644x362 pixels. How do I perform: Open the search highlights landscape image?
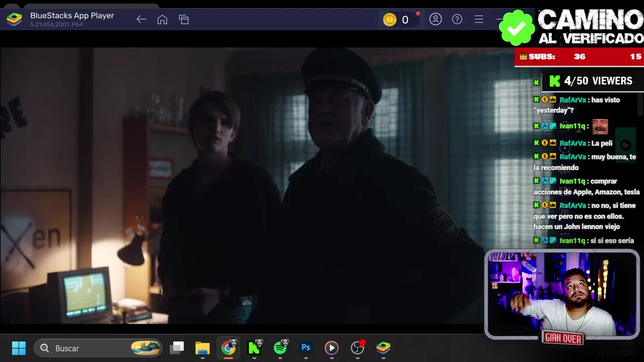[x=145, y=348]
